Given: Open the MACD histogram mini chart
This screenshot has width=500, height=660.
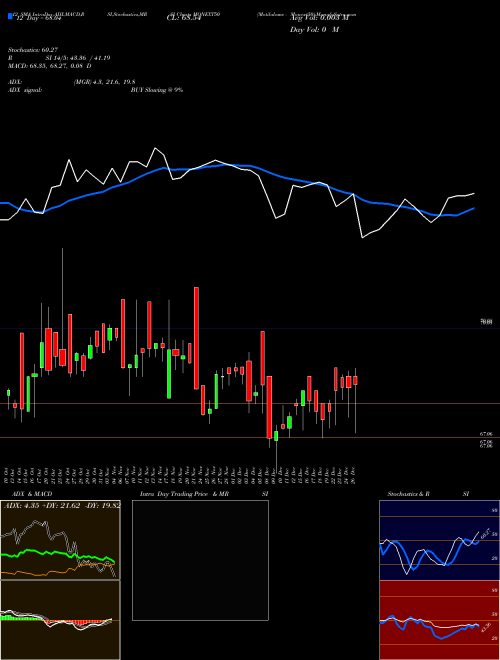Looking at the screenshot, I should point(60,620).
